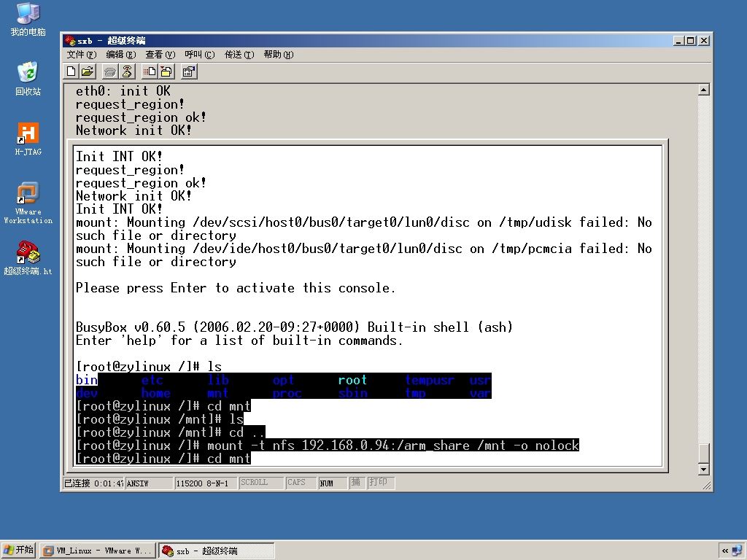Click the Properties toolbar icon
The height and width of the screenshot is (560, 747).
tap(189, 72)
